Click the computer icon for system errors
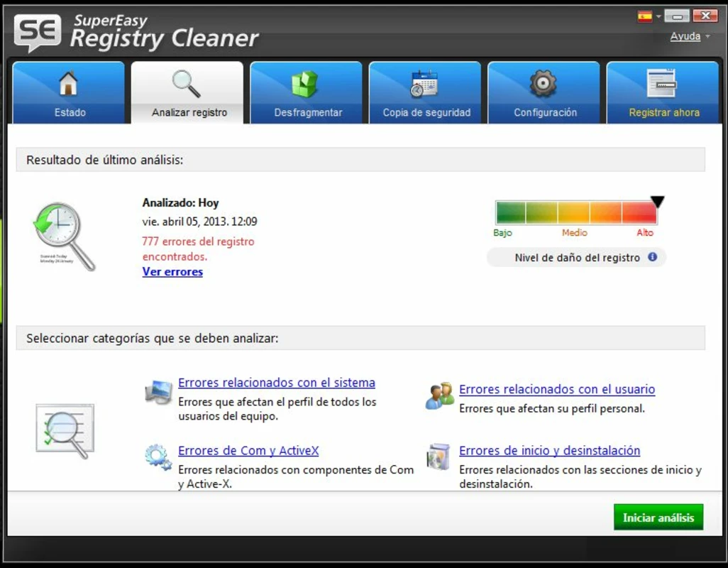 click(159, 392)
